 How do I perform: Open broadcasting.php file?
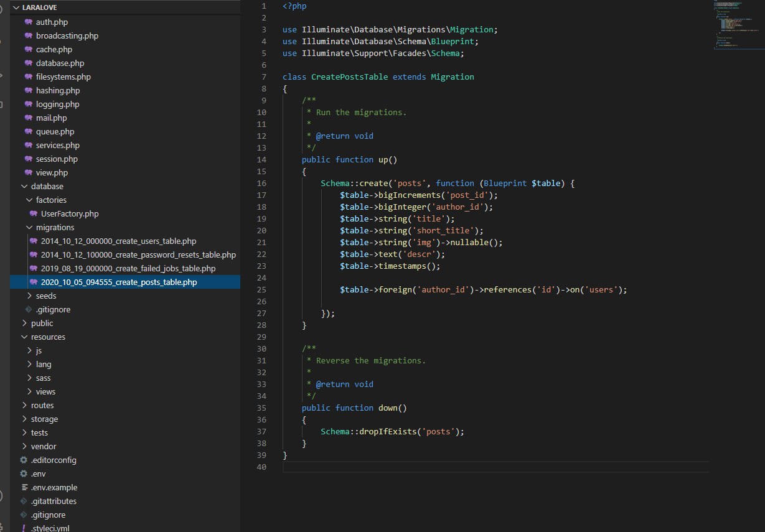coord(67,35)
